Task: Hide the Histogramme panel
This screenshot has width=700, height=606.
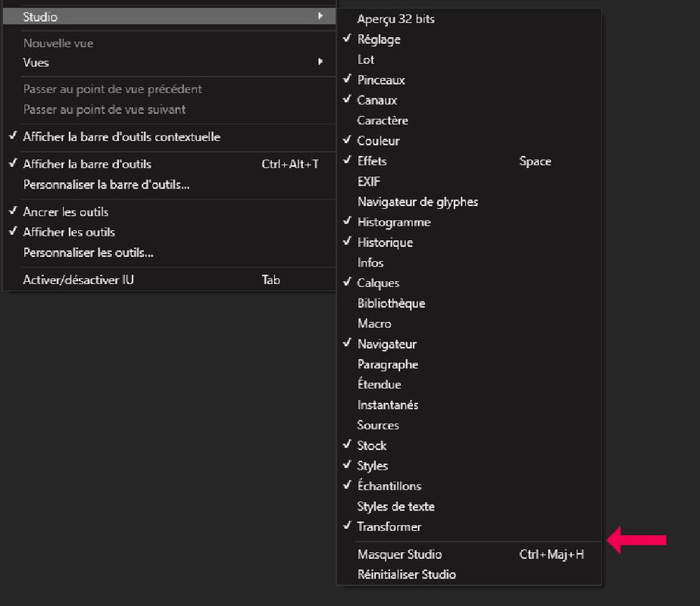Action: coord(469,222)
